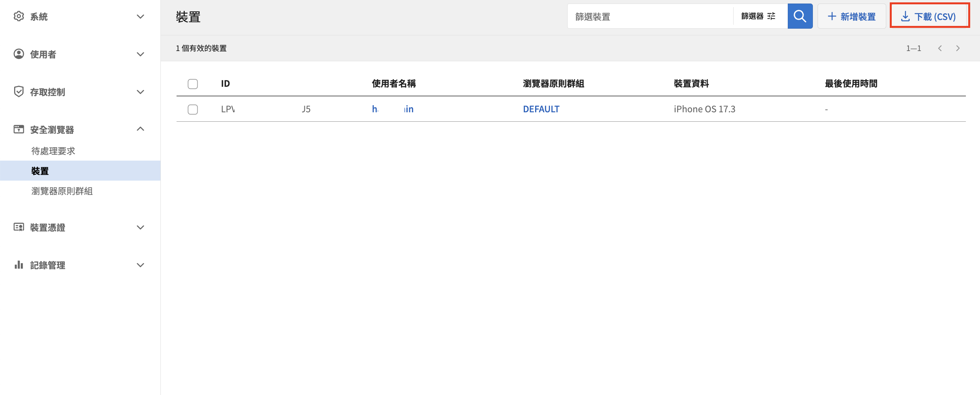Click the 安全瀏覽器 menu label
980x395 pixels.
pos(52,130)
